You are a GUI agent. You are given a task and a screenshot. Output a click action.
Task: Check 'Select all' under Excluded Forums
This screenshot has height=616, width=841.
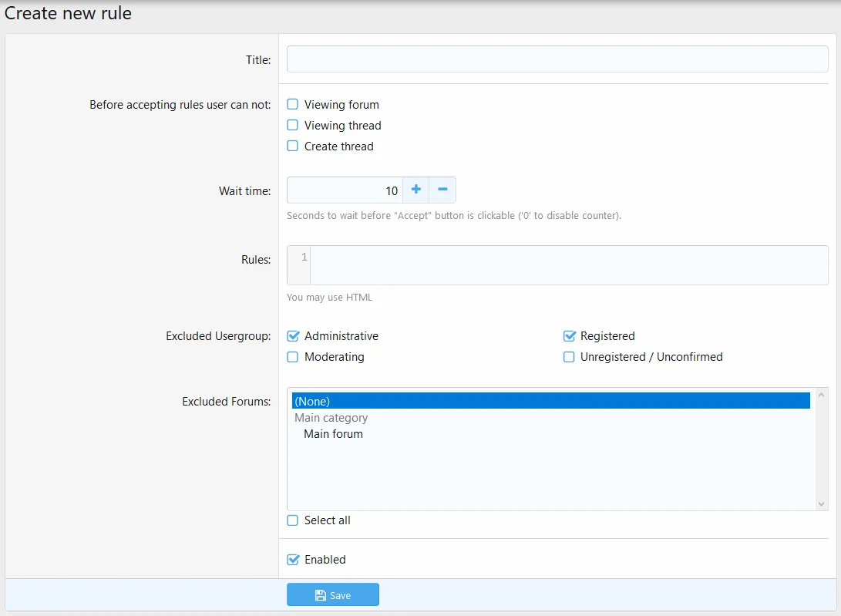coord(292,520)
